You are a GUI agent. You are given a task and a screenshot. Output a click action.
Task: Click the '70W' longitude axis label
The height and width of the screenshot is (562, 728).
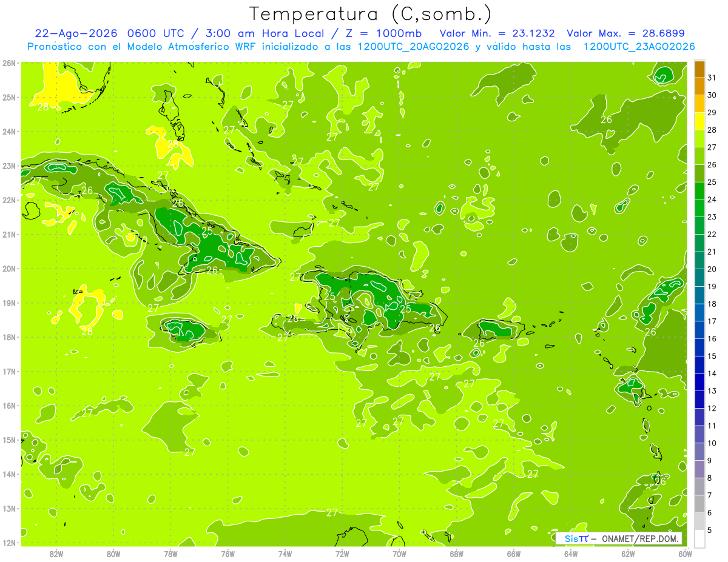[399, 554]
